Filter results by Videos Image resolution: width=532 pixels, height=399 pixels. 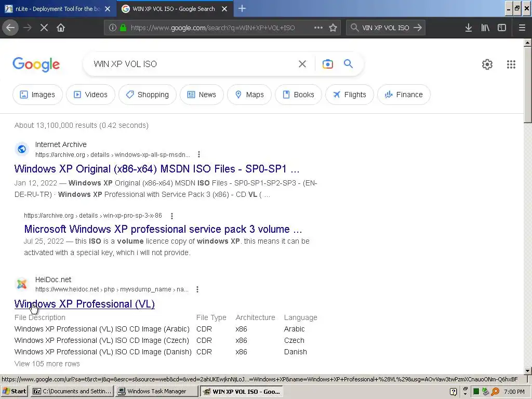tap(90, 95)
